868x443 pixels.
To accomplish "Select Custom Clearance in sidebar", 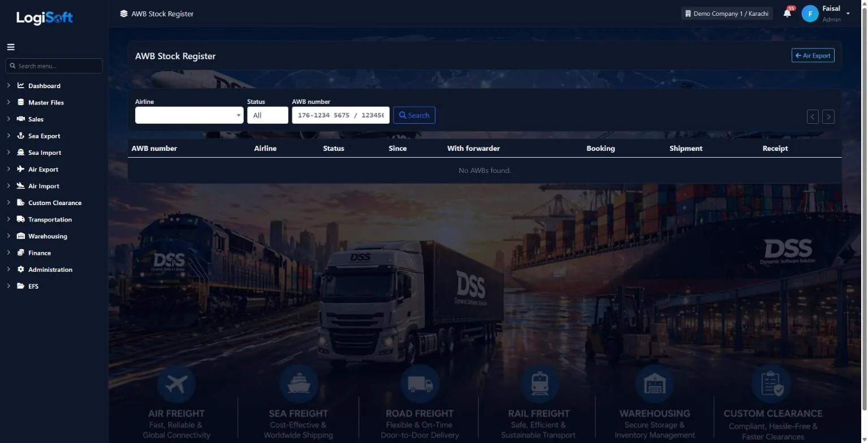I will [55, 203].
